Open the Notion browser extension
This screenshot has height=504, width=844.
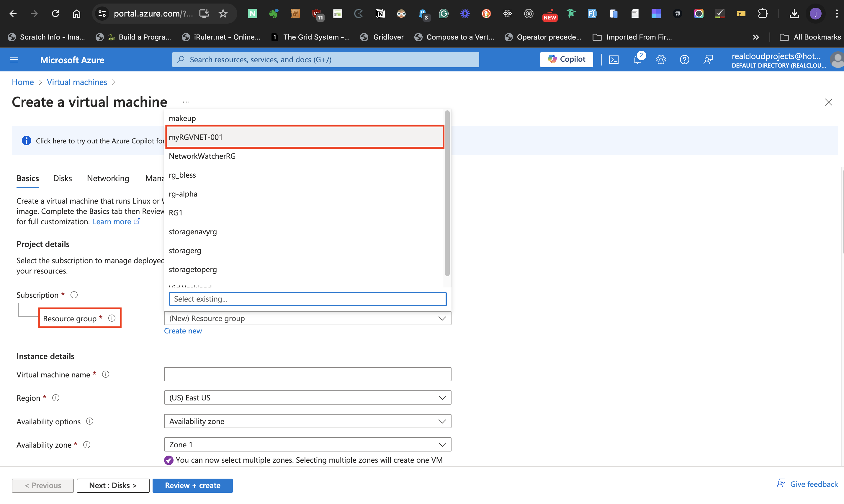coord(380,14)
